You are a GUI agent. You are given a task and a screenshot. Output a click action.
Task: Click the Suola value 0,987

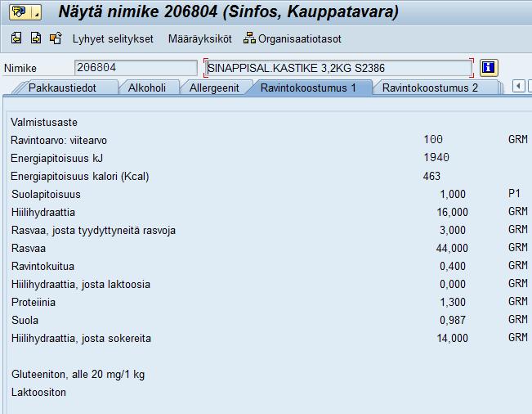pos(453,320)
